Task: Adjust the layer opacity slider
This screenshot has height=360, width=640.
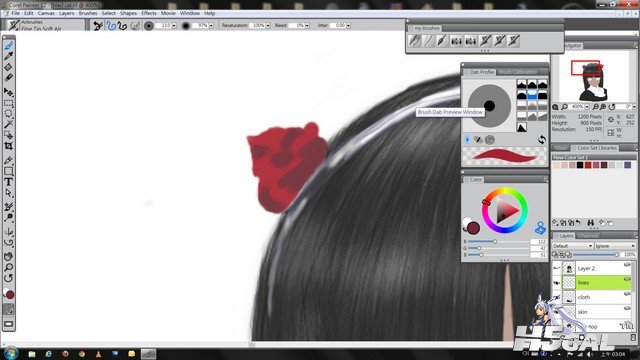Action: coord(596,255)
